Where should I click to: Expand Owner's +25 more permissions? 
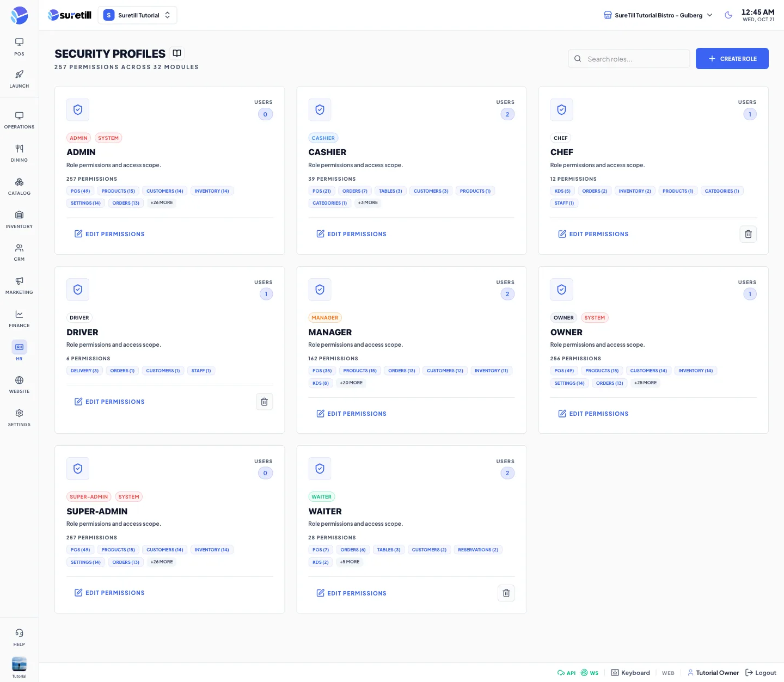(645, 383)
